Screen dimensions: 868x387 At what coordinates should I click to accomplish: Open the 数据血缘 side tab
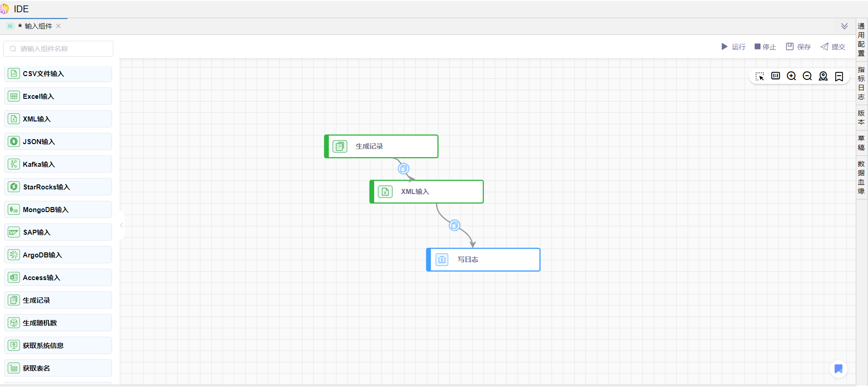[861, 177]
